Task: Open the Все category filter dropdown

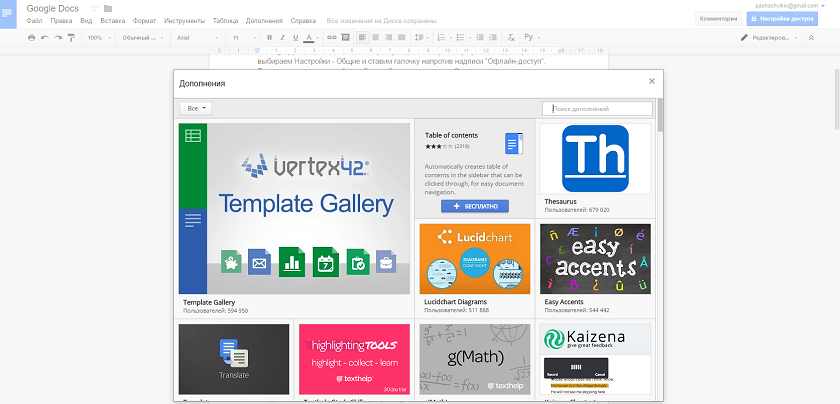Action: (196, 108)
